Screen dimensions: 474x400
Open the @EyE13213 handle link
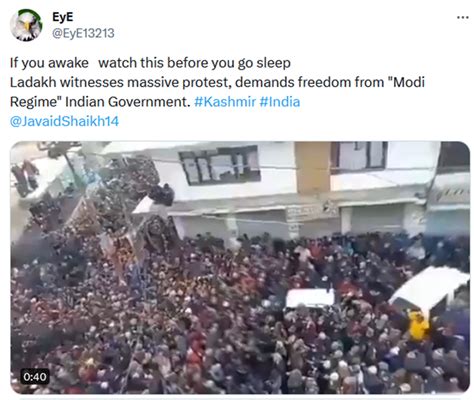pyautogui.click(x=83, y=33)
